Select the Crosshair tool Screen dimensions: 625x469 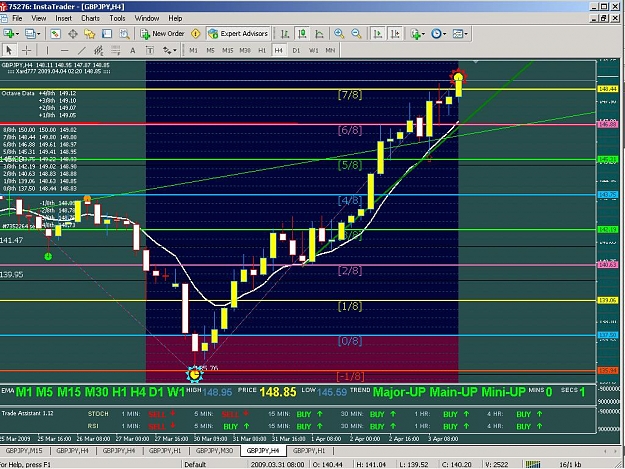pyautogui.click(x=26, y=50)
